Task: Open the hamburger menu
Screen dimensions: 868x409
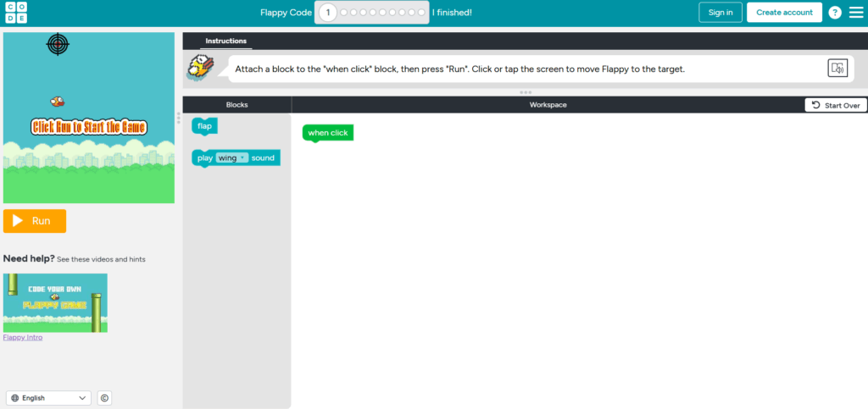Action: coord(856,12)
